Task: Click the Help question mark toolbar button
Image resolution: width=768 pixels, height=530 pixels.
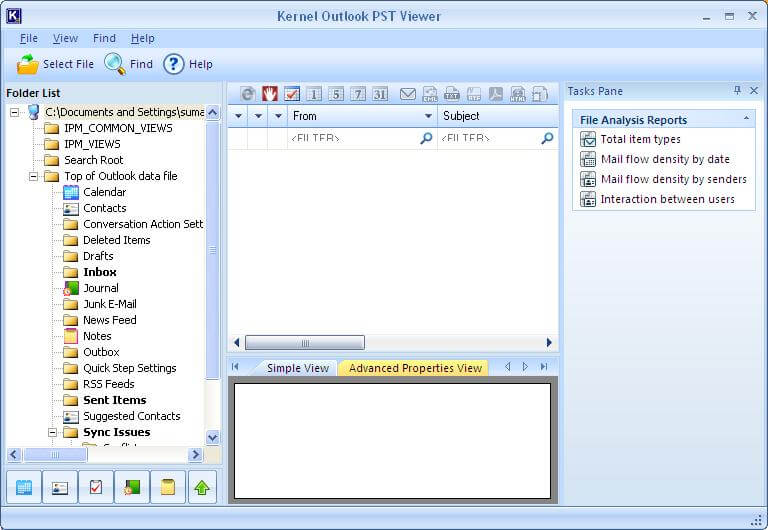Action: (188, 64)
